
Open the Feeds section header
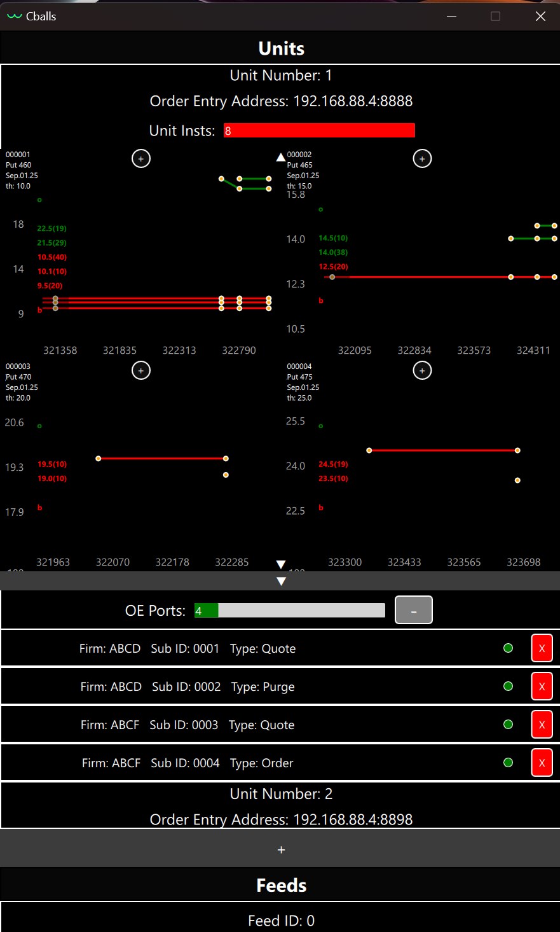click(281, 885)
